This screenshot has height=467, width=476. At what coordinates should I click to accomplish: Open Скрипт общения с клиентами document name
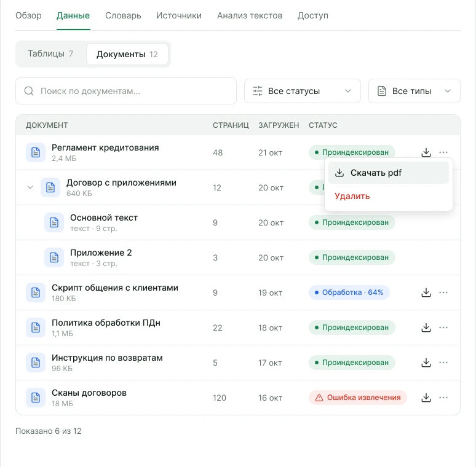coord(115,288)
